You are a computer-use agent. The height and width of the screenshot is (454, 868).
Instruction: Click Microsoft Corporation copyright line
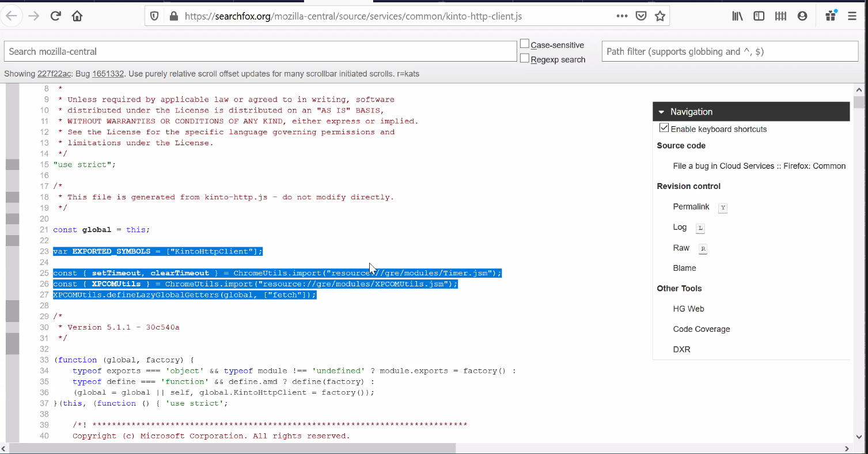(211, 436)
